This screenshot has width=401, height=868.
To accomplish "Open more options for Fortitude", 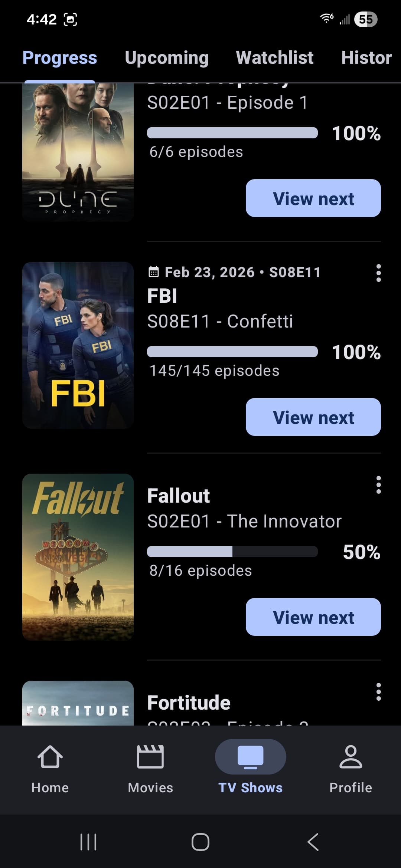I will [378, 692].
